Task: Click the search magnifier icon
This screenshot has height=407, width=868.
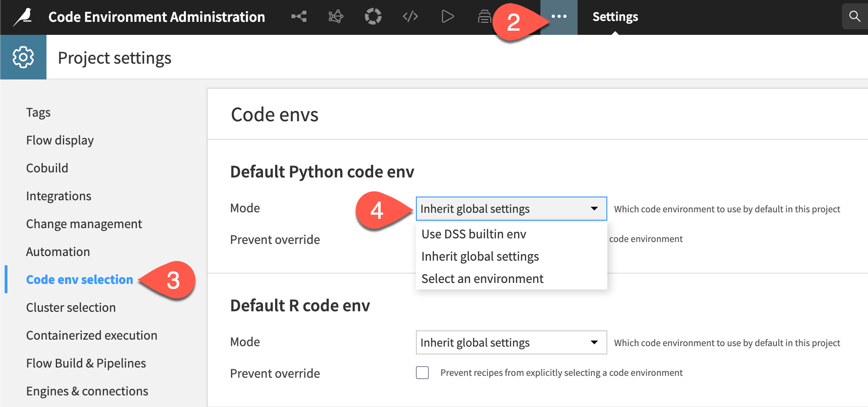Action: 855,17
